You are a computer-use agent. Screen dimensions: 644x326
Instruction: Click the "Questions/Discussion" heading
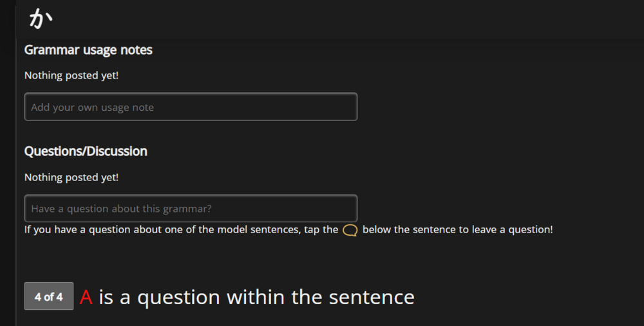pos(86,151)
